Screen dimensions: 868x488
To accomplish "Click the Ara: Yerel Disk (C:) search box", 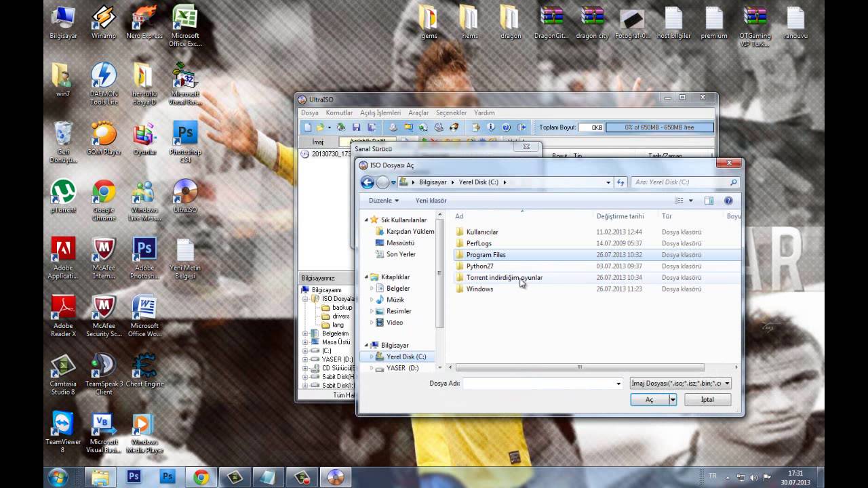I will pos(685,182).
